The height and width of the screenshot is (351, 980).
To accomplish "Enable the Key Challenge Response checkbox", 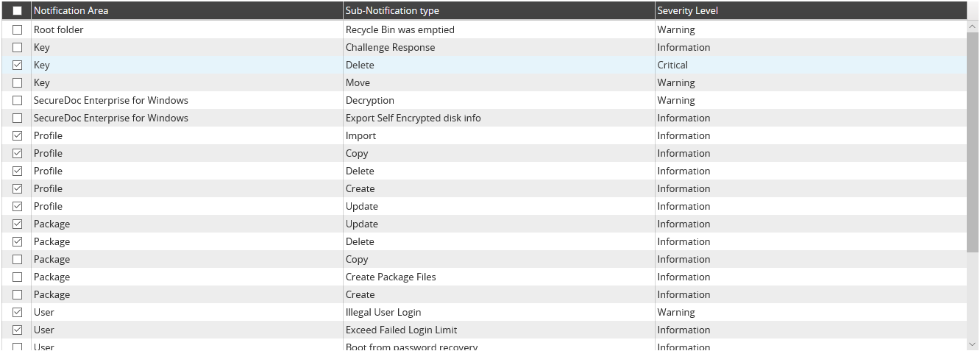I will pyautogui.click(x=18, y=48).
